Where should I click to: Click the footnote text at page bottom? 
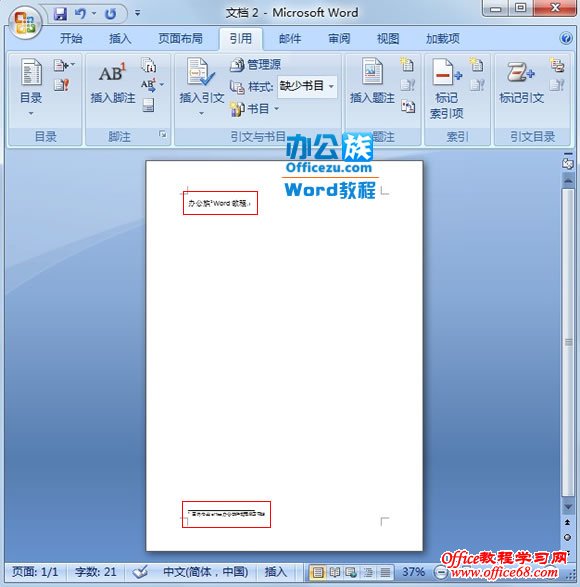[x=226, y=514]
